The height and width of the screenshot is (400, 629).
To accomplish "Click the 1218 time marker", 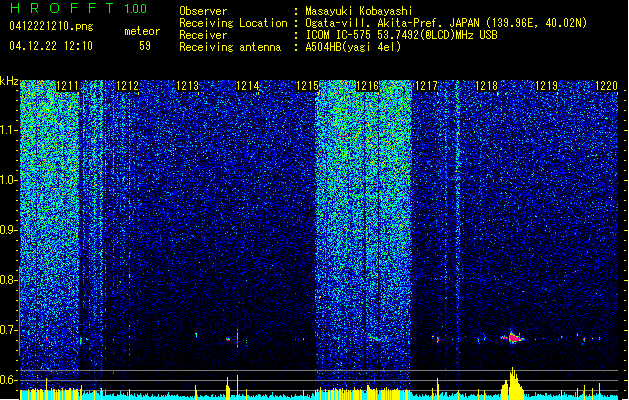I will click(486, 86).
